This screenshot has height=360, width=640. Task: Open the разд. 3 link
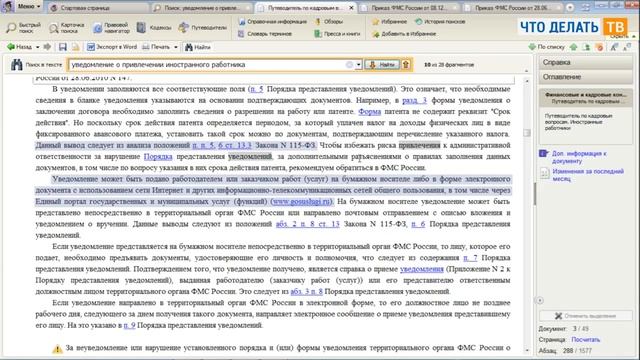pos(414,100)
